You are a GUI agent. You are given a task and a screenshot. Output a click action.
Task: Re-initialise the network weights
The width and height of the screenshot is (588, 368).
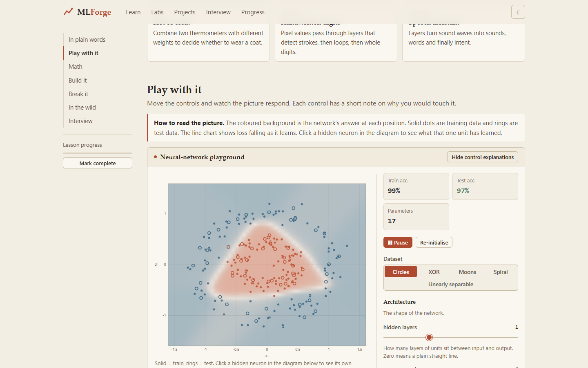pos(434,242)
